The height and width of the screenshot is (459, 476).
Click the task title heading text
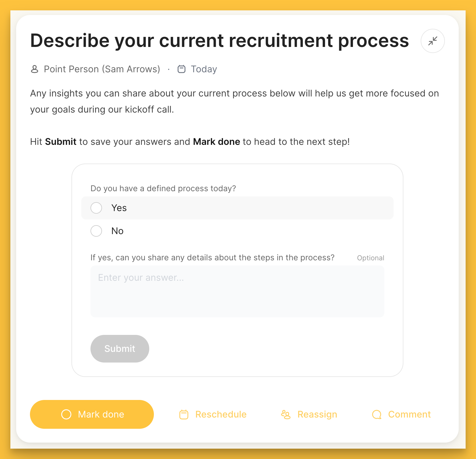(220, 41)
